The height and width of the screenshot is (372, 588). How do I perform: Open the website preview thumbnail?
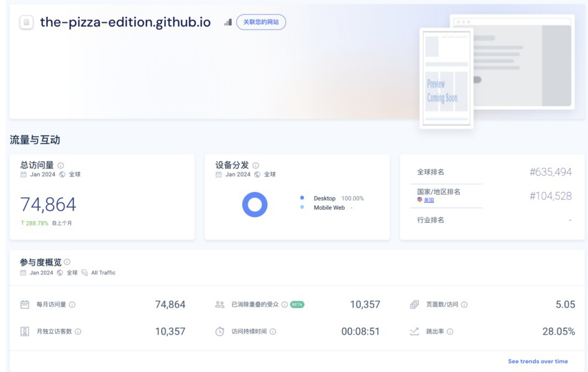[x=497, y=72]
